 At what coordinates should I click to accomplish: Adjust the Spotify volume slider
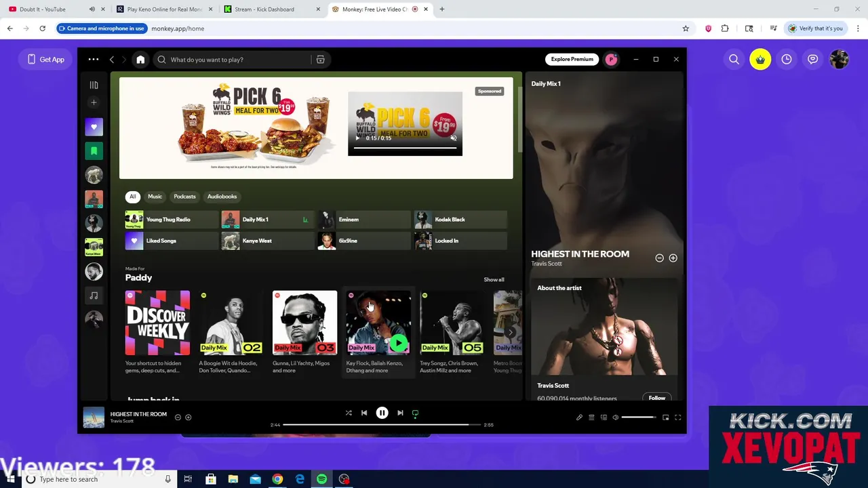click(639, 418)
